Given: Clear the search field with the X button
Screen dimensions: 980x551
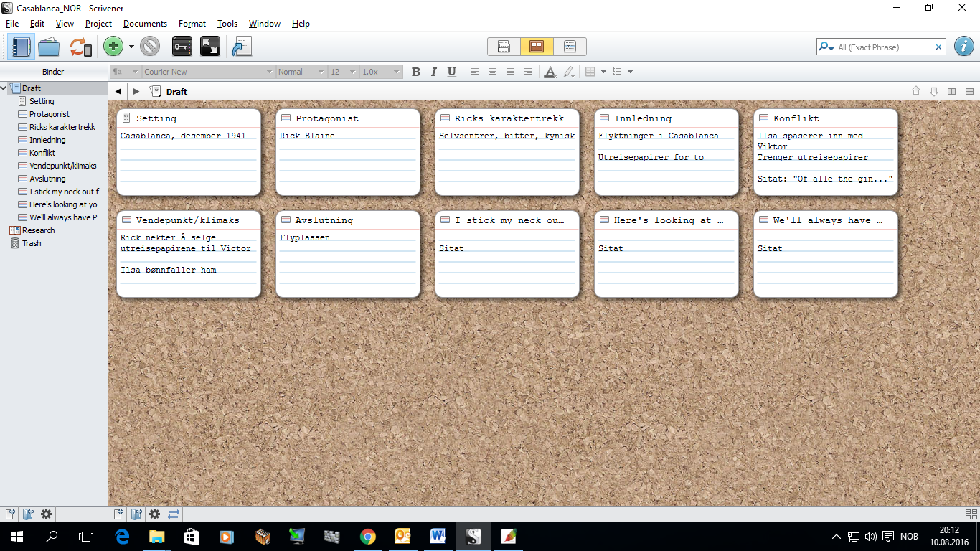Looking at the screenshot, I should coord(939,47).
